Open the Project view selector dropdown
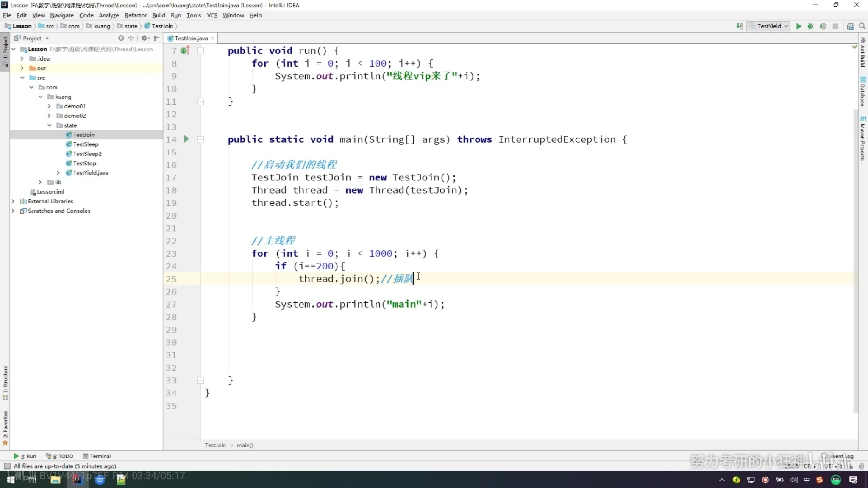Viewport: 868px width, 488px height. click(x=32, y=38)
